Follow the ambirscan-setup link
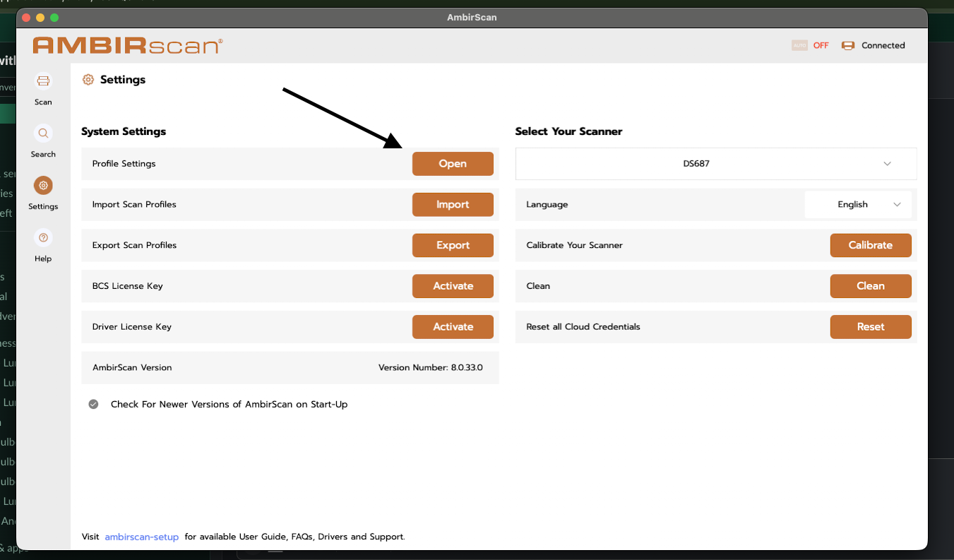Screen dimensions: 954x560 click(x=142, y=537)
